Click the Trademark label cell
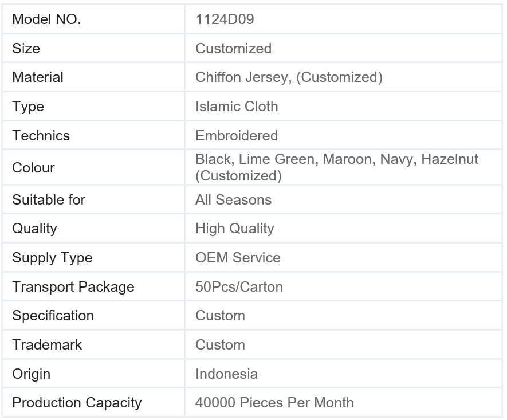The height and width of the screenshot is (420, 507). 47,345
